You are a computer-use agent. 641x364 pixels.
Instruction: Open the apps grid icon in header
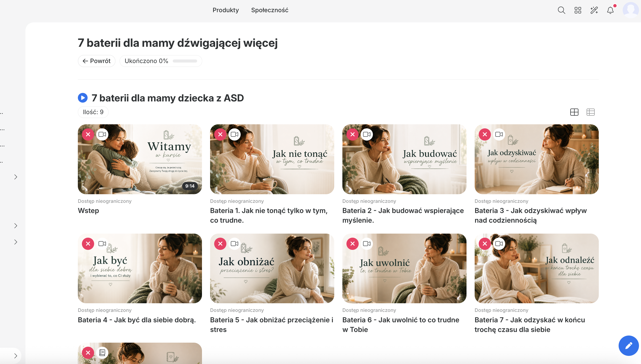(x=578, y=10)
